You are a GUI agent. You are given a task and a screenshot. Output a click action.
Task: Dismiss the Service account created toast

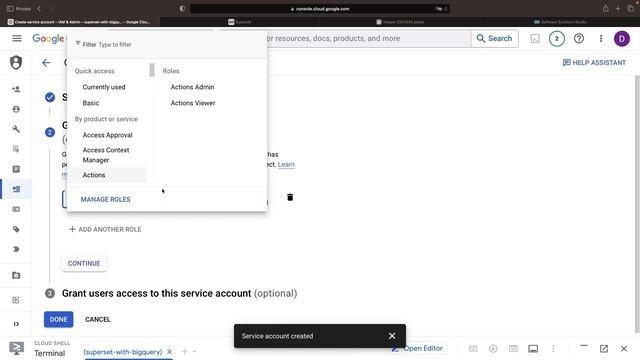[392, 336]
